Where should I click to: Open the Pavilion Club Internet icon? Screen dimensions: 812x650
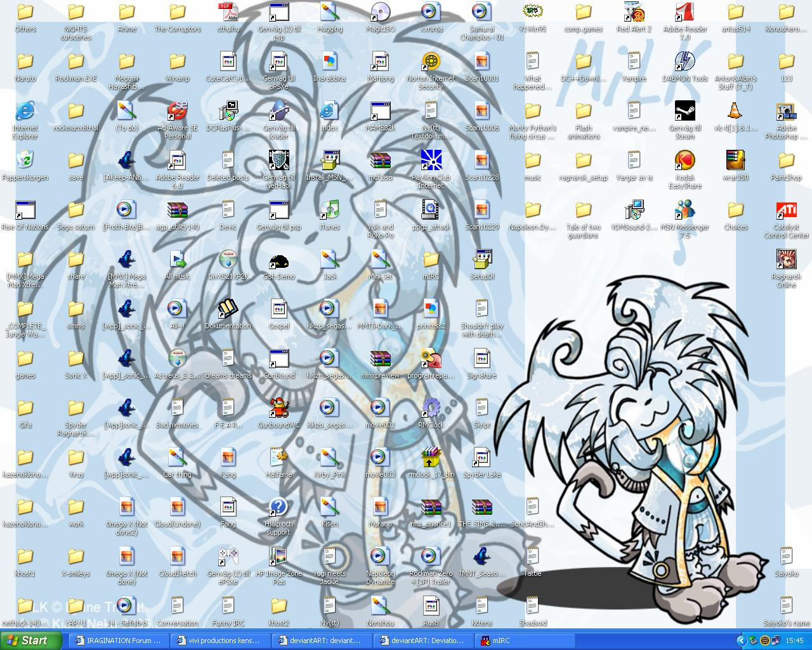[x=431, y=161]
